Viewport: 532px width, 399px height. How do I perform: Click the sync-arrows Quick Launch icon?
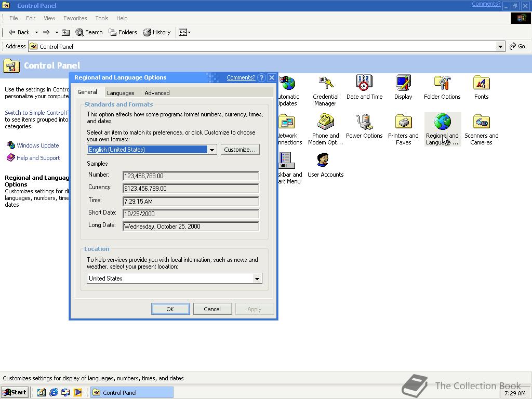point(65,393)
